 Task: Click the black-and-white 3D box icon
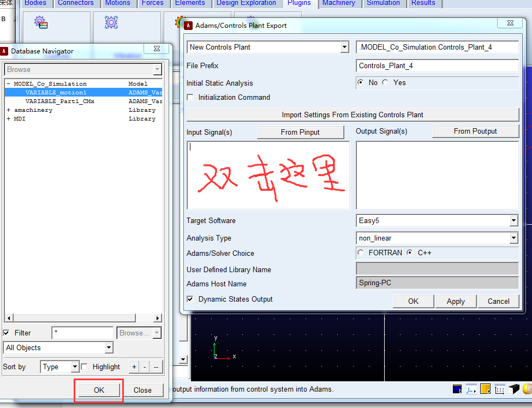point(513,389)
